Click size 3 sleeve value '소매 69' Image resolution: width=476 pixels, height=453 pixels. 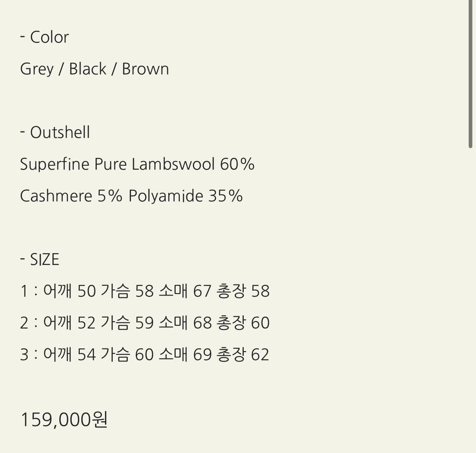185,354
